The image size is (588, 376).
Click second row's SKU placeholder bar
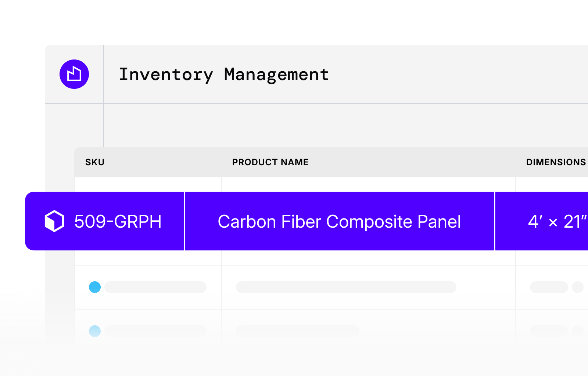point(155,287)
